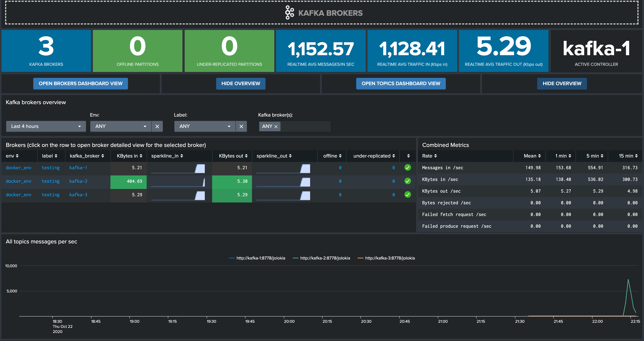Sort by sparkline_out column

(x=274, y=156)
